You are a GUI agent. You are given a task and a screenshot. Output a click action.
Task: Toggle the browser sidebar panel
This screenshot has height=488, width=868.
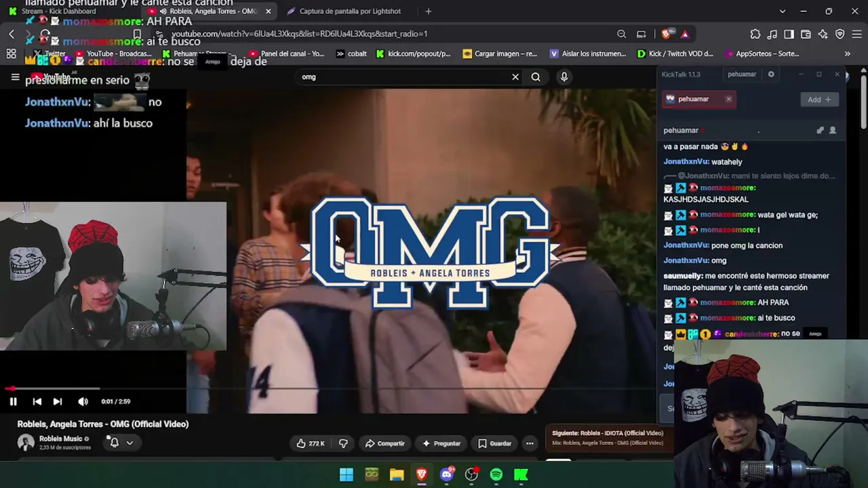pos(789,34)
